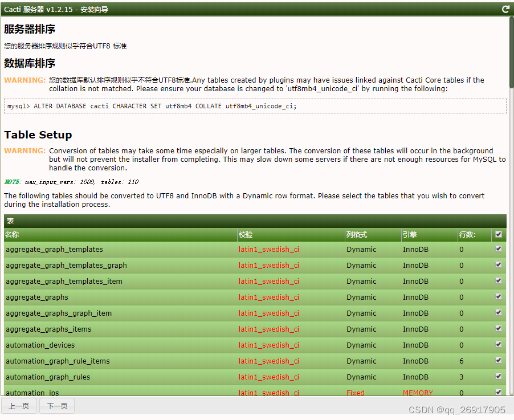Image resolution: width=514 pixels, height=420 pixels.
Task: Toggle the select-all checkbox in table header
Action: 499,234
